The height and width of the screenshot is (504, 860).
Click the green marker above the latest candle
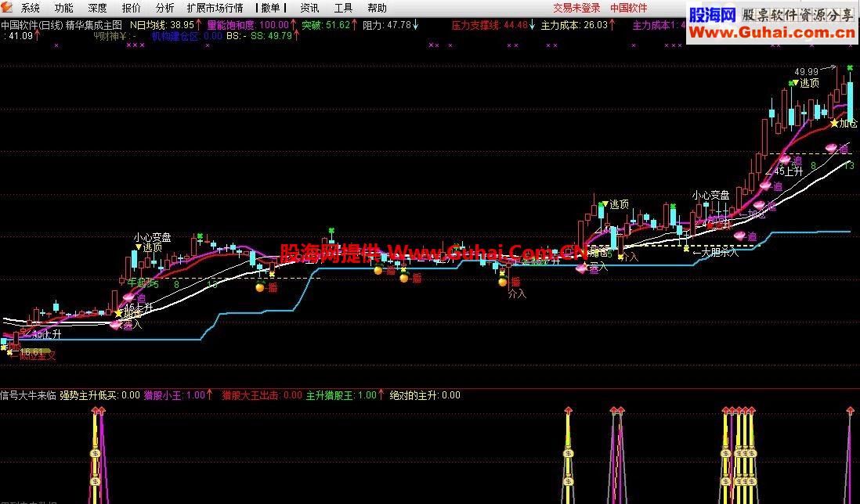click(850, 68)
